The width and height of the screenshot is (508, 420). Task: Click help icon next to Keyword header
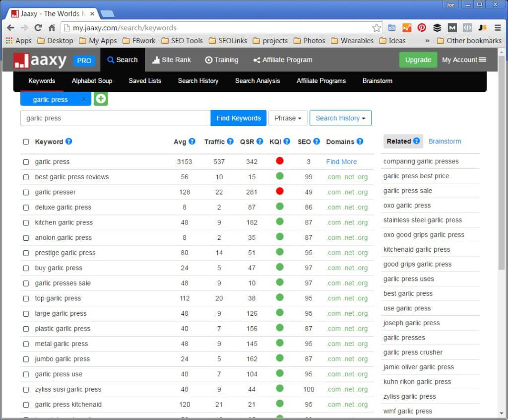pyautogui.click(x=68, y=141)
